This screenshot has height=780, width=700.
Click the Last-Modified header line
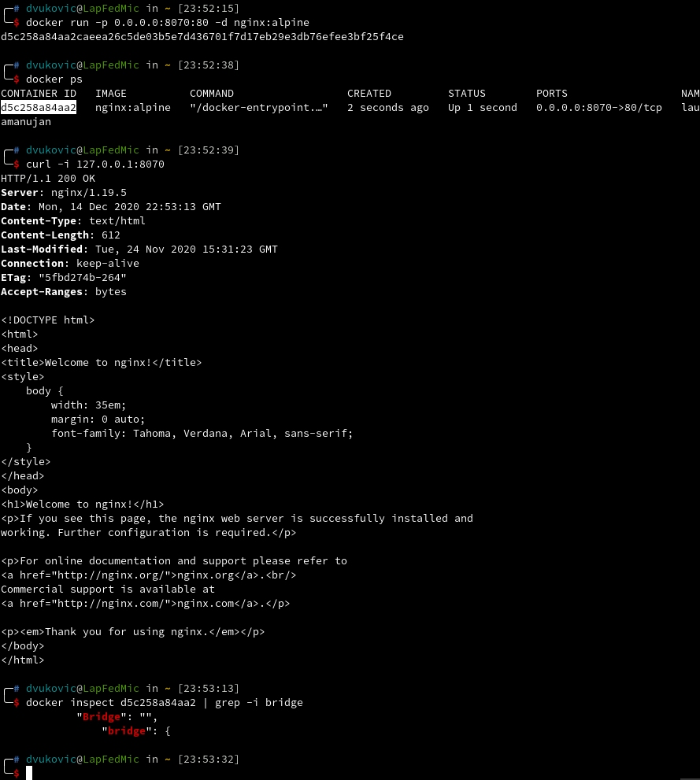pos(139,250)
